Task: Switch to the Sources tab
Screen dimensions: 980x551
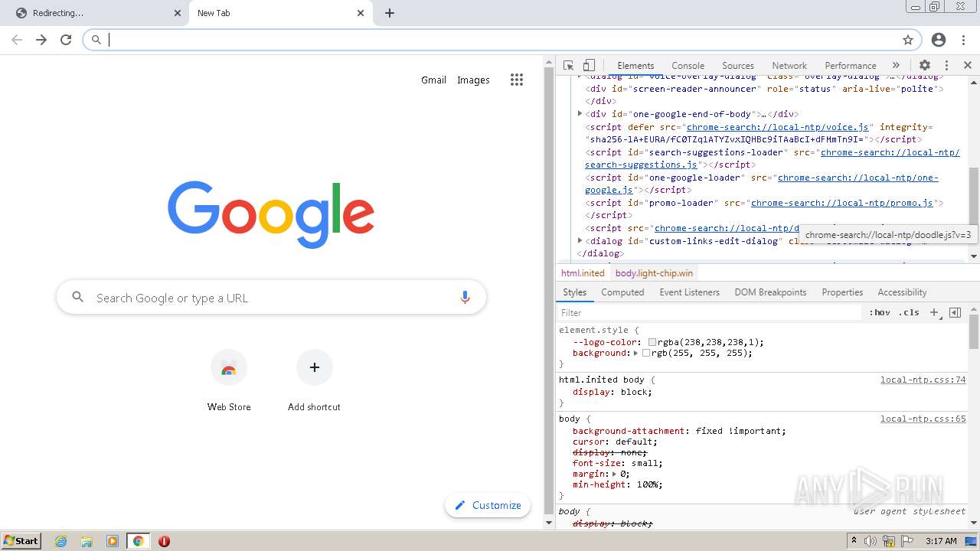Action: [x=738, y=66]
